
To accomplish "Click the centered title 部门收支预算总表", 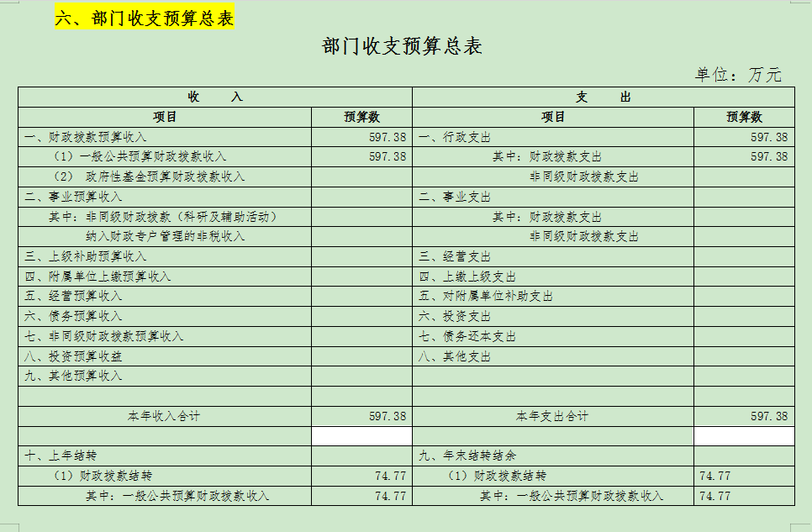I will pyautogui.click(x=402, y=46).
